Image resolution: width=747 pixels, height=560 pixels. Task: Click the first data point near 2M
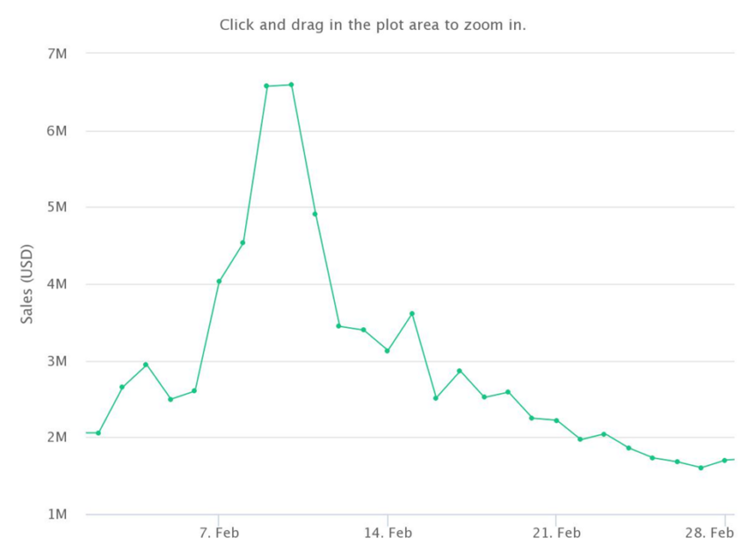(98, 433)
